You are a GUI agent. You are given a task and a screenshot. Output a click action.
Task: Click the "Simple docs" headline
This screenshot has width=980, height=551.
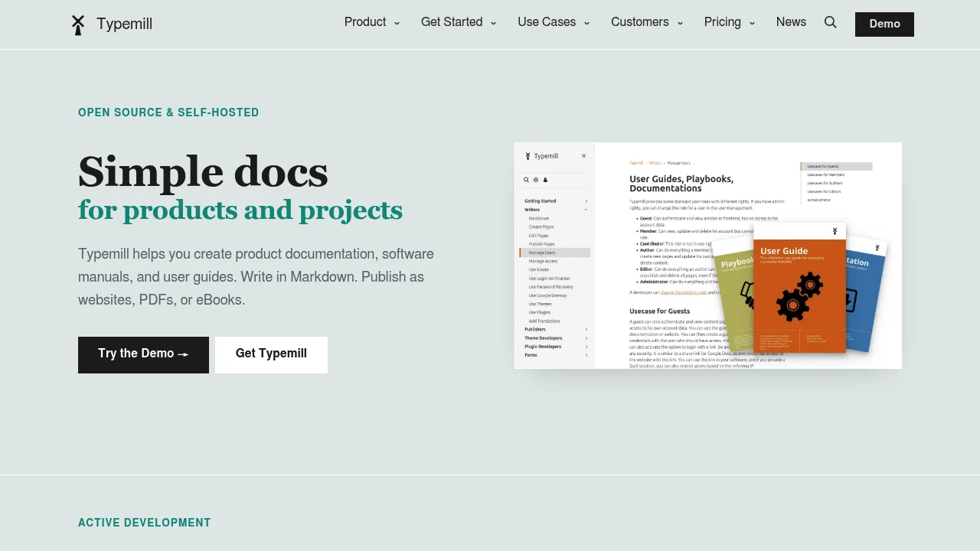(203, 171)
